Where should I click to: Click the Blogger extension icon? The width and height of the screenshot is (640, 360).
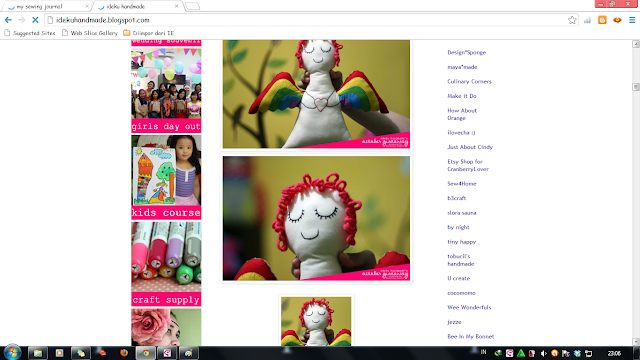[602, 20]
